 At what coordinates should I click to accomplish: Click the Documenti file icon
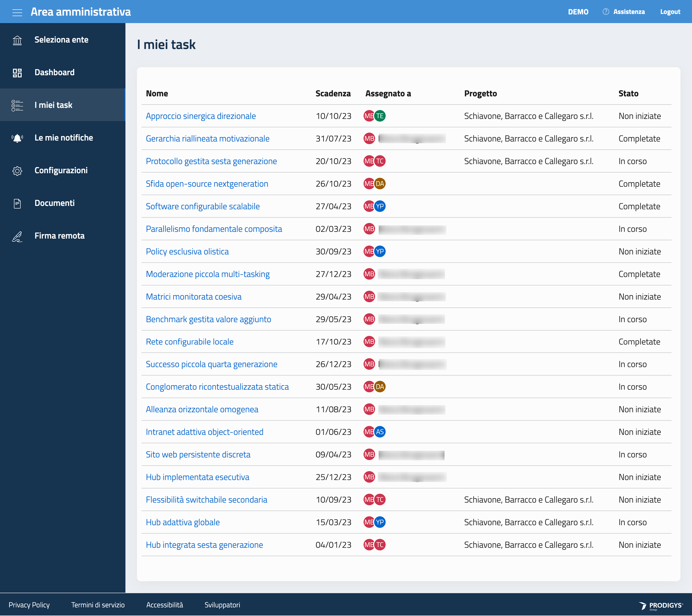click(x=17, y=203)
